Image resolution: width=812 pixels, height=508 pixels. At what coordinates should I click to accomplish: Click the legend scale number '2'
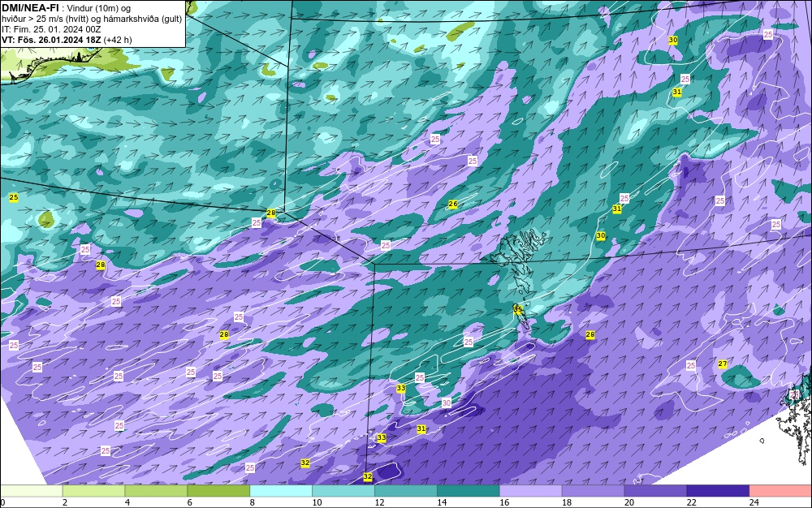(65, 502)
